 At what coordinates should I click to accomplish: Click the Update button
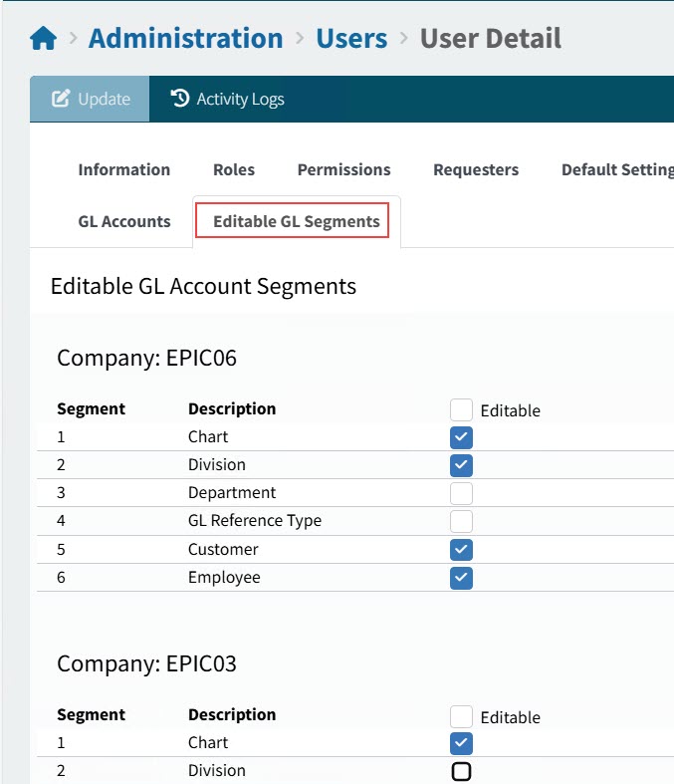pos(90,99)
